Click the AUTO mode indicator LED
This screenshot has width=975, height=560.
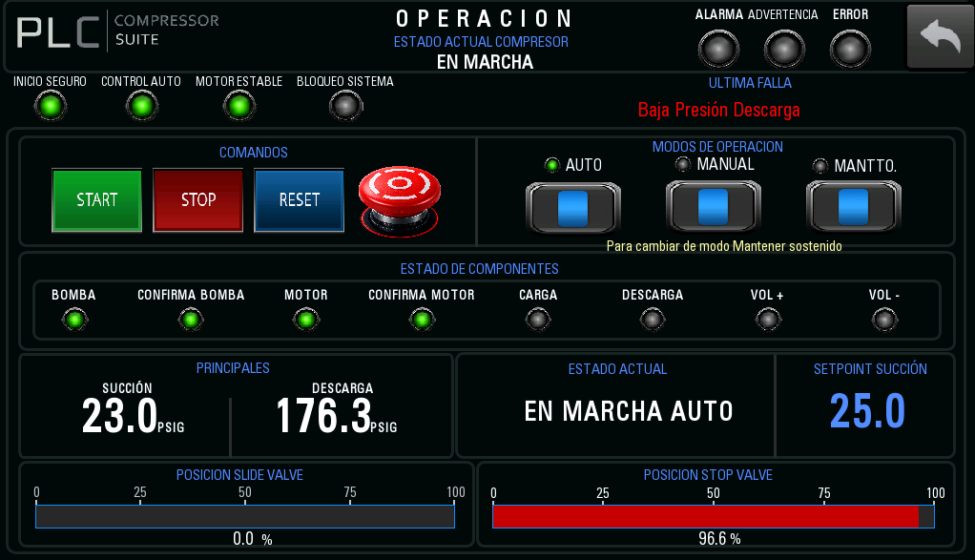(x=552, y=165)
